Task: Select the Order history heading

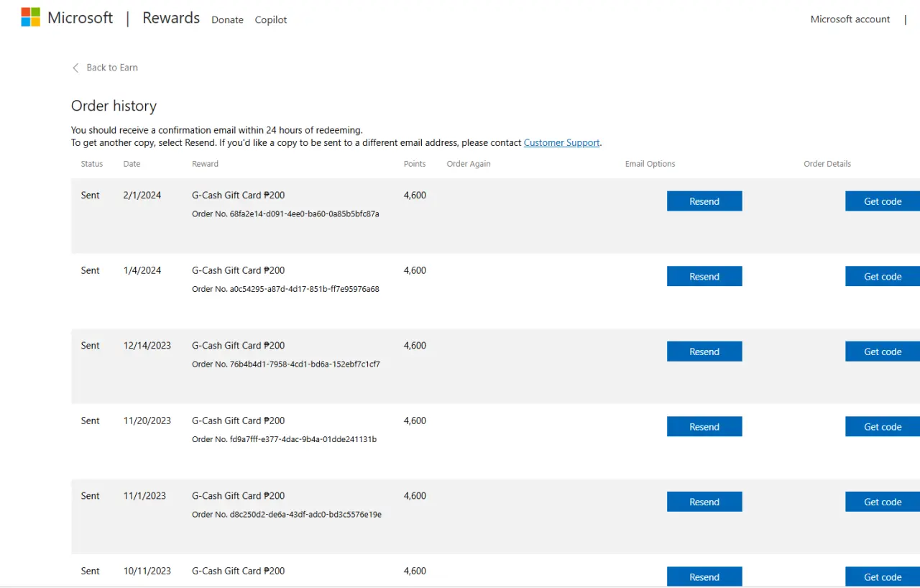Action: click(x=114, y=106)
